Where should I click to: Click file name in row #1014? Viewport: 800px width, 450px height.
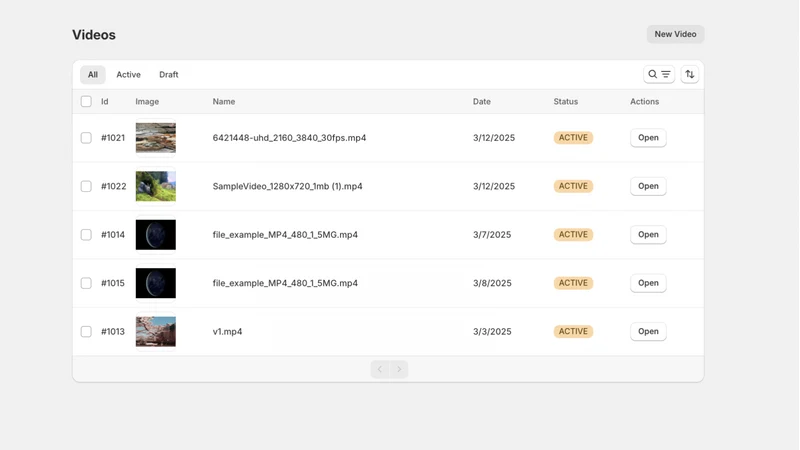pyautogui.click(x=285, y=235)
